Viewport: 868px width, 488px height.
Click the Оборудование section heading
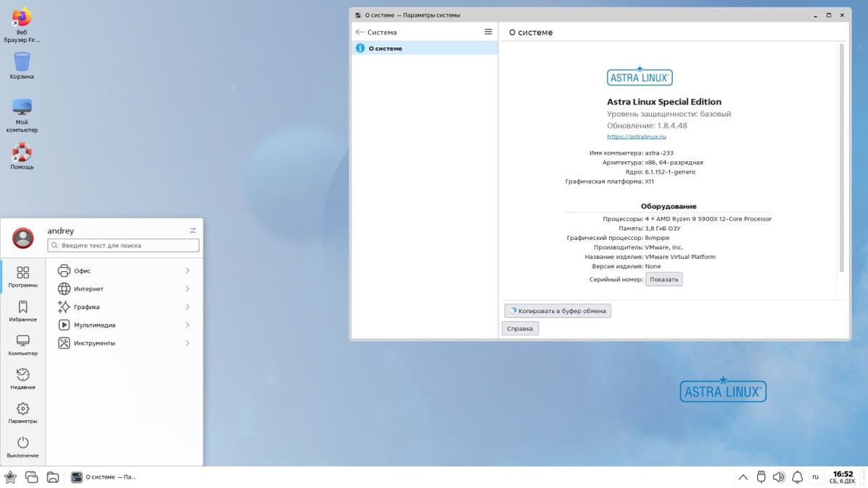tap(668, 206)
